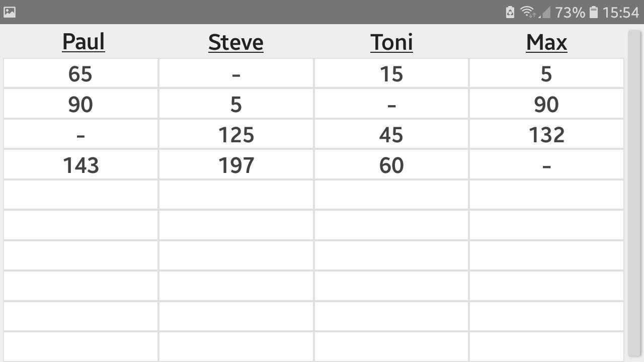Screen dimensions: 644x362
Task: Tap the first empty cell under Max
Action: [x=546, y=195]
